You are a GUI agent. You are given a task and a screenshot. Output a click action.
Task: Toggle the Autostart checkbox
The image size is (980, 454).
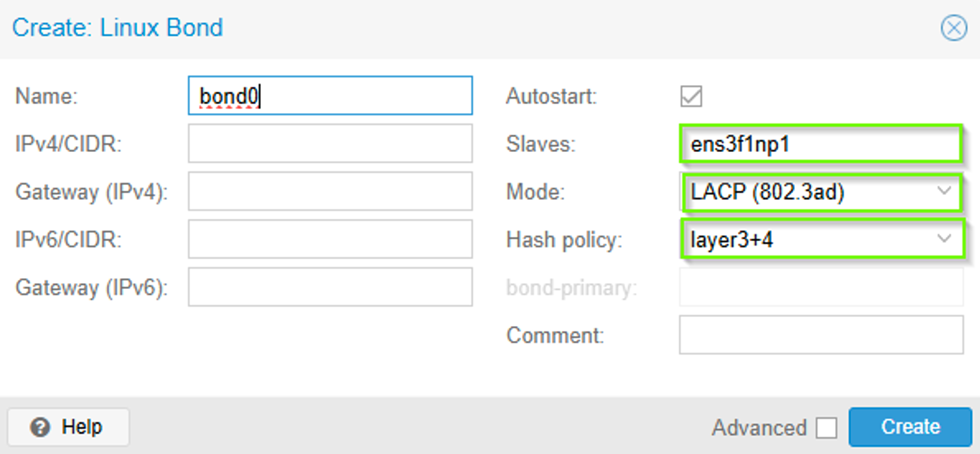691,97
